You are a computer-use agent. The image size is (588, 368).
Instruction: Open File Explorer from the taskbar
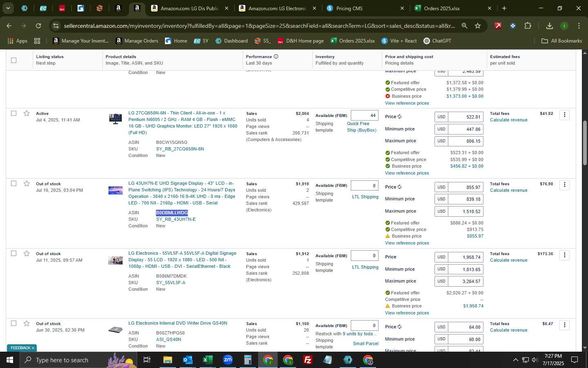click(167, 360)
